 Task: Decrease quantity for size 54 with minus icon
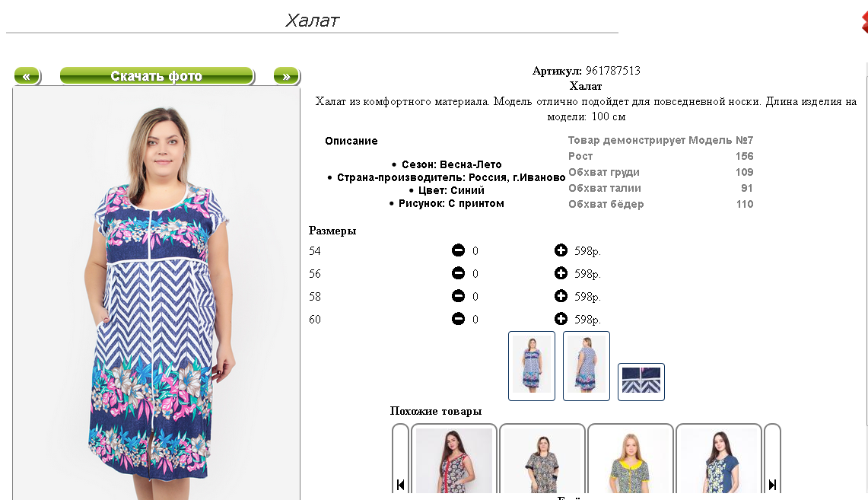pyautogui.click(x=459, y=250)
